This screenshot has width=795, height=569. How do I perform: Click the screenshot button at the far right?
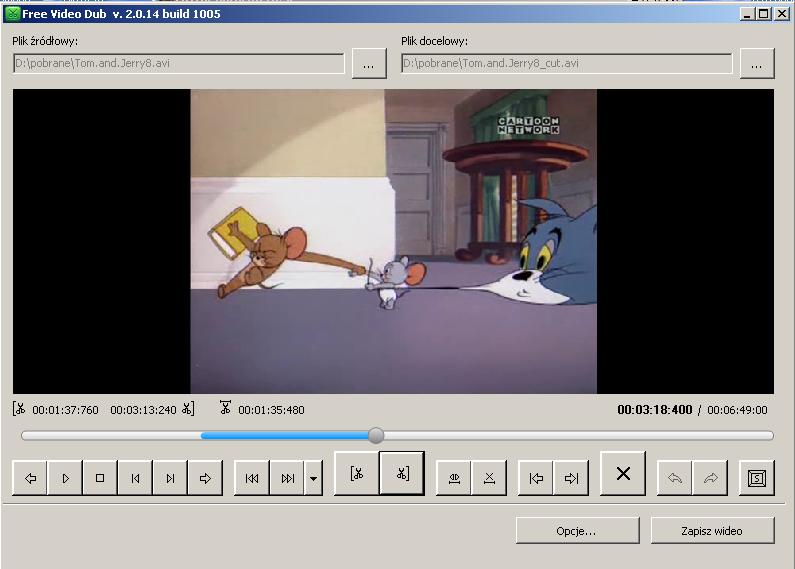coord(757,478)
